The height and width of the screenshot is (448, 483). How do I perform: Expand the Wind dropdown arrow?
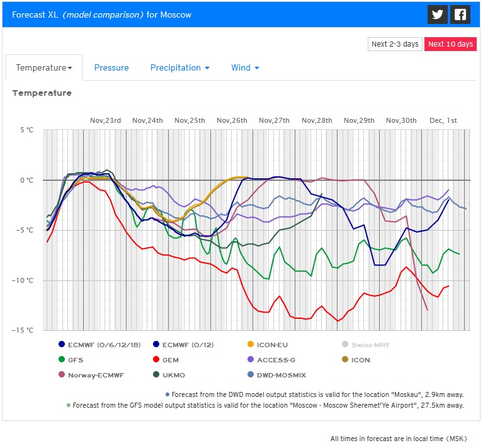tap(257, 68)
